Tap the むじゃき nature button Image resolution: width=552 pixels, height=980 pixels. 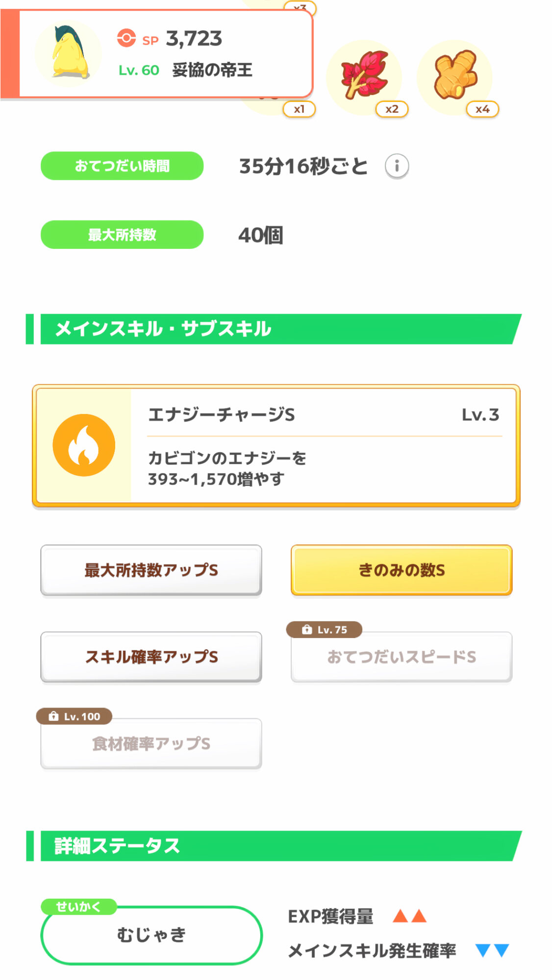pos(151,935)
